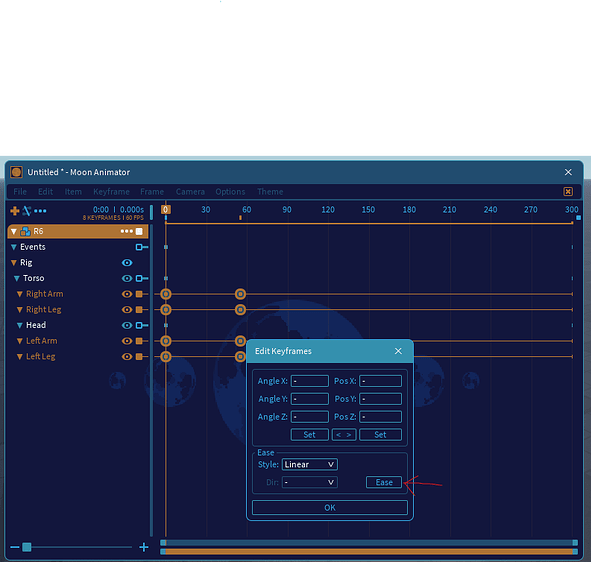Image resolution: width=591 pixels, height=562 pixels.
Task: Toggle visibility eye for Rig
Action: 127,263
